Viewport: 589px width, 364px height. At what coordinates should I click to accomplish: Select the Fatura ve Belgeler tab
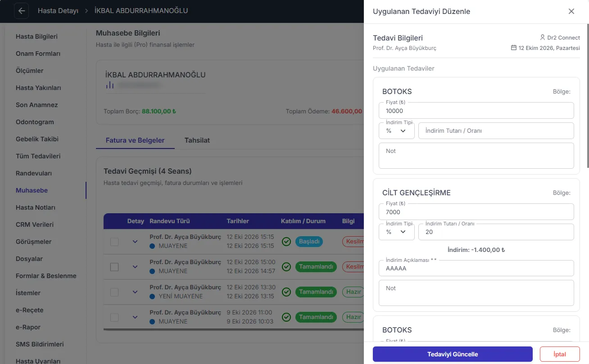pyautogui.click(x=135, y=140)
